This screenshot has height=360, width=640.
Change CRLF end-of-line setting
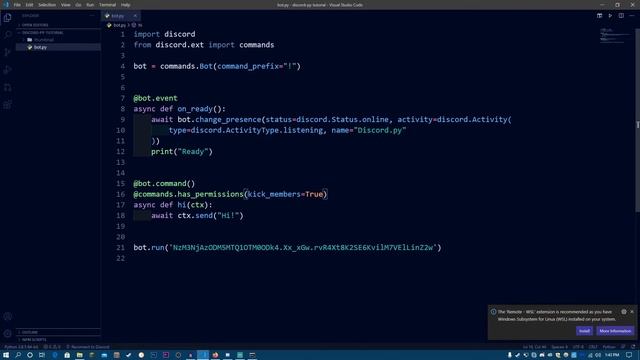[x=593, y=347]
